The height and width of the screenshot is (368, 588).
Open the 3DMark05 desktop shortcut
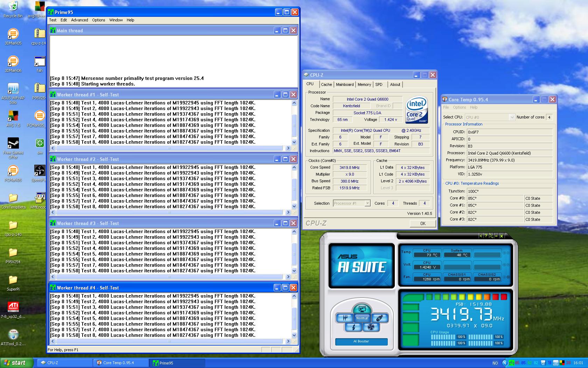pyautogui.click(x=13, y=36)
